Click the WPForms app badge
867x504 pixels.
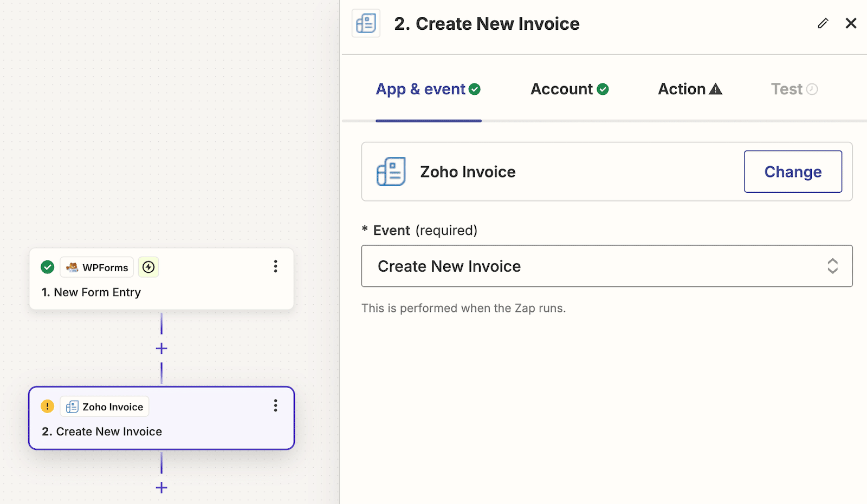click(x=96, y=267)
